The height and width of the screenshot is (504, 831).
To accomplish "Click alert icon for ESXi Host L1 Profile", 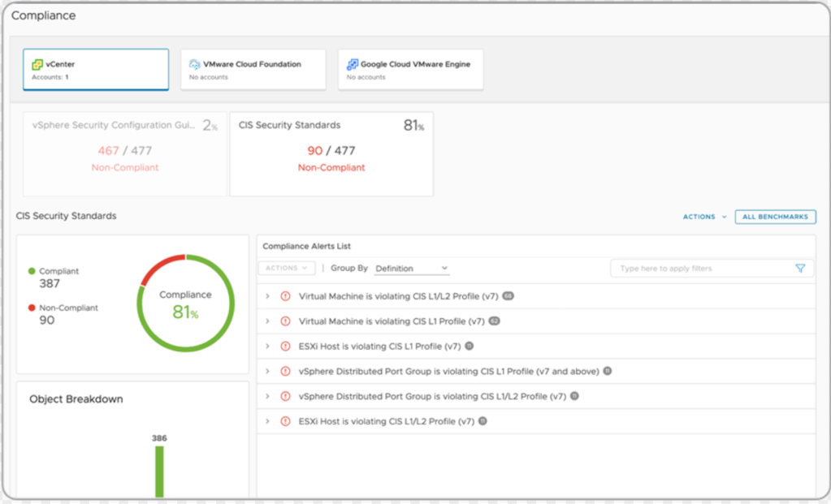I will coord(285,347).
